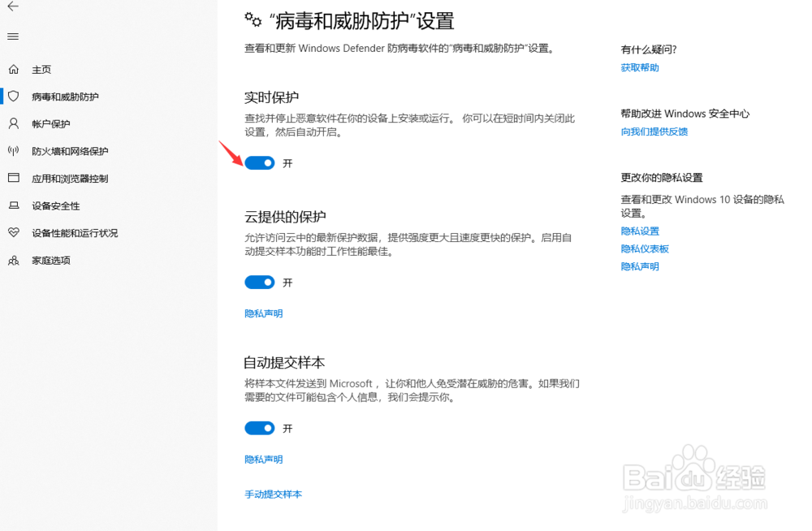Image resolution: width=812 pixels, height=531 pixels.
Task: Select 帐户保护 in the sidebar
Action: click(50, 123)
